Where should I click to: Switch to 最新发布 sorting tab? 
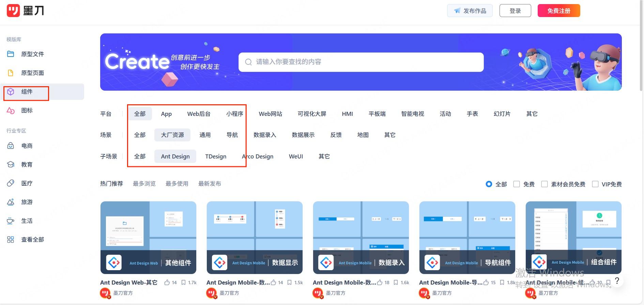tap(210, 184)
